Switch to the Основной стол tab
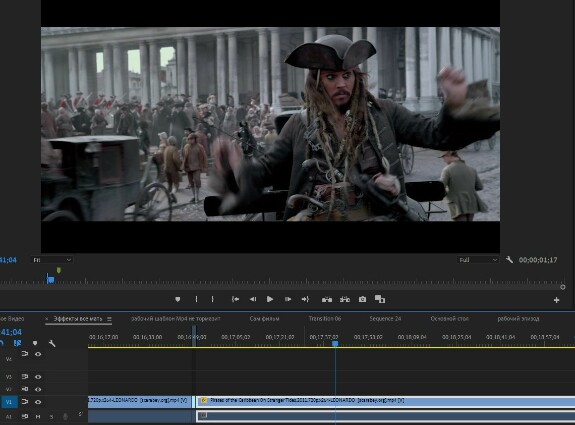Screen dimensions: 575x425 [x=450, y=319]
